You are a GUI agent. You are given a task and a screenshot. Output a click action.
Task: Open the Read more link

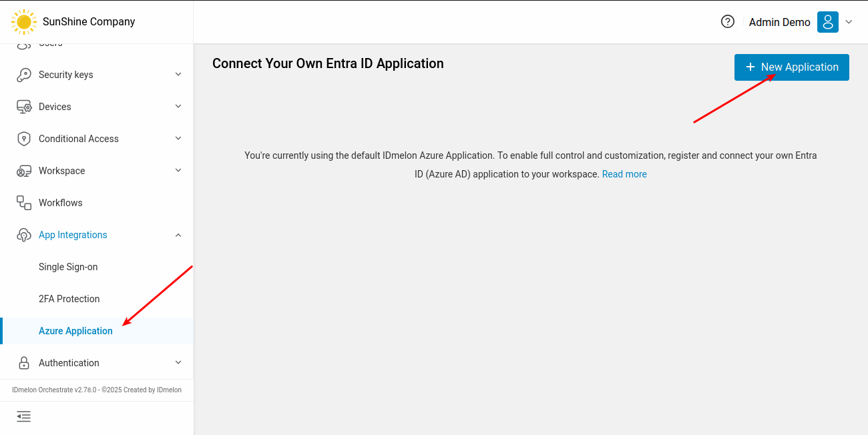click(x=624, y=174)
